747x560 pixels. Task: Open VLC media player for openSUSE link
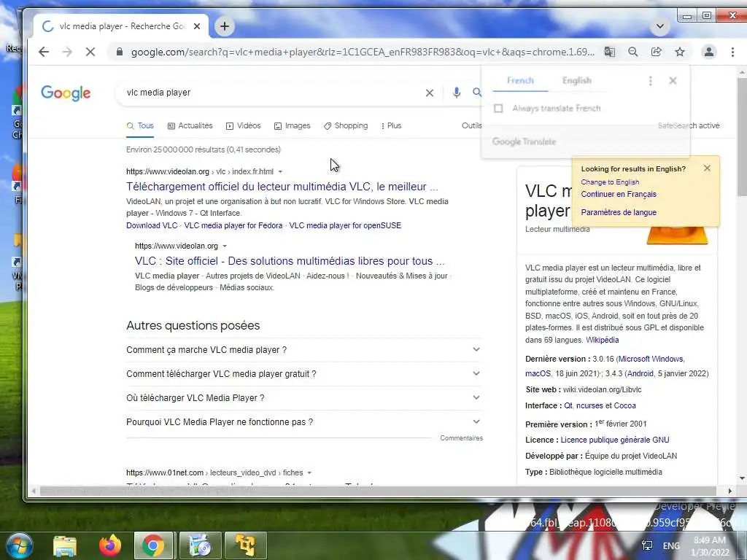[x=345, y=226]
